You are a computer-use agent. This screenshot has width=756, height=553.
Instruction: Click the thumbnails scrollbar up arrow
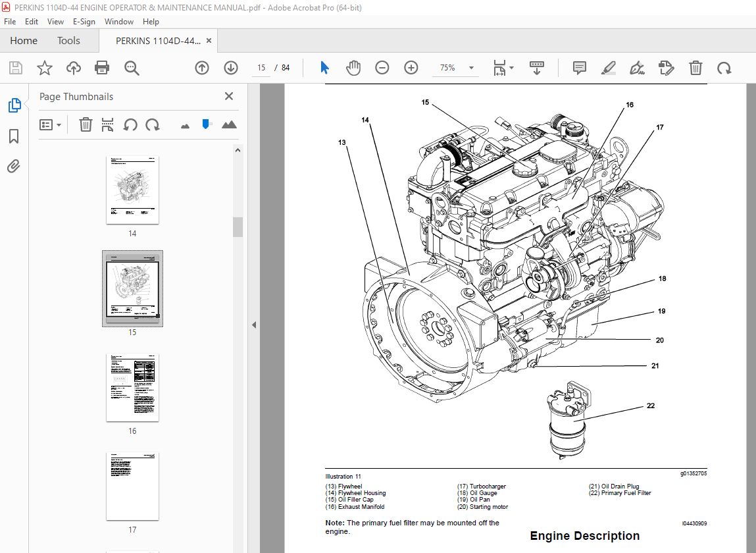238,150
